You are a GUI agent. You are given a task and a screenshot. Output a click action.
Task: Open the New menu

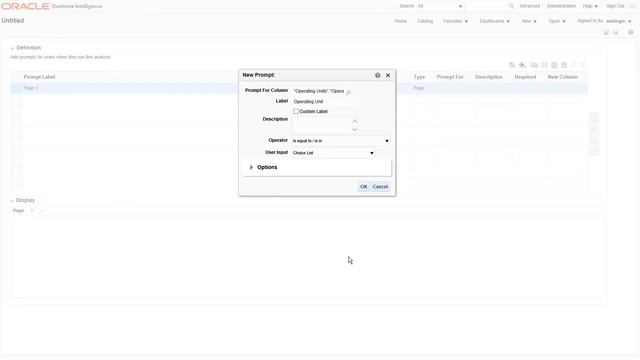click(529, 21)
